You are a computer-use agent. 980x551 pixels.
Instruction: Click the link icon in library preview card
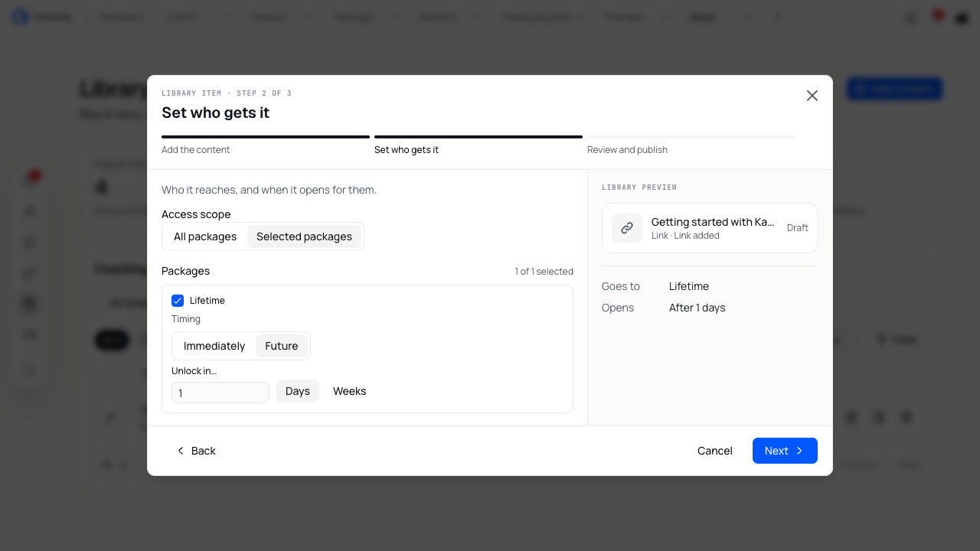(x=627, y=228)
